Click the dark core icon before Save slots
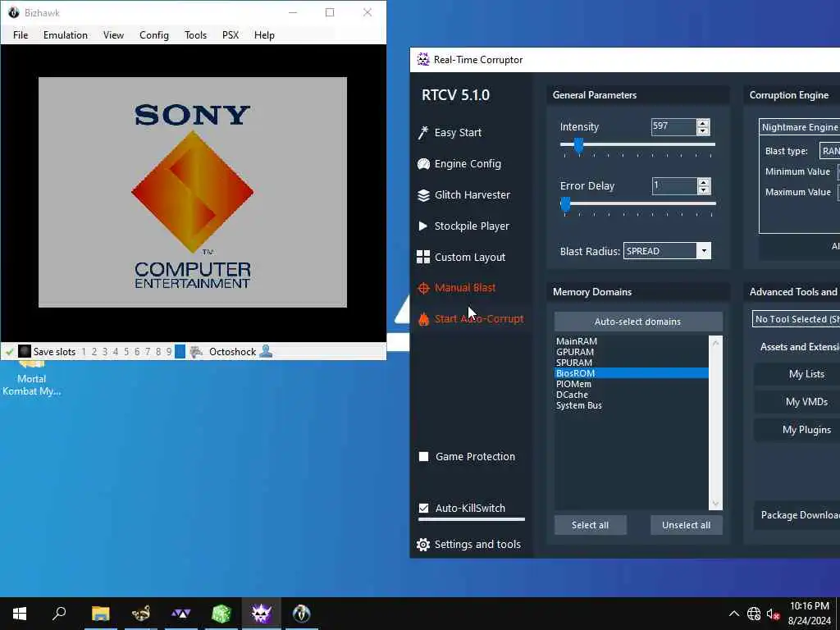840x630 pixels. (24, 351)
